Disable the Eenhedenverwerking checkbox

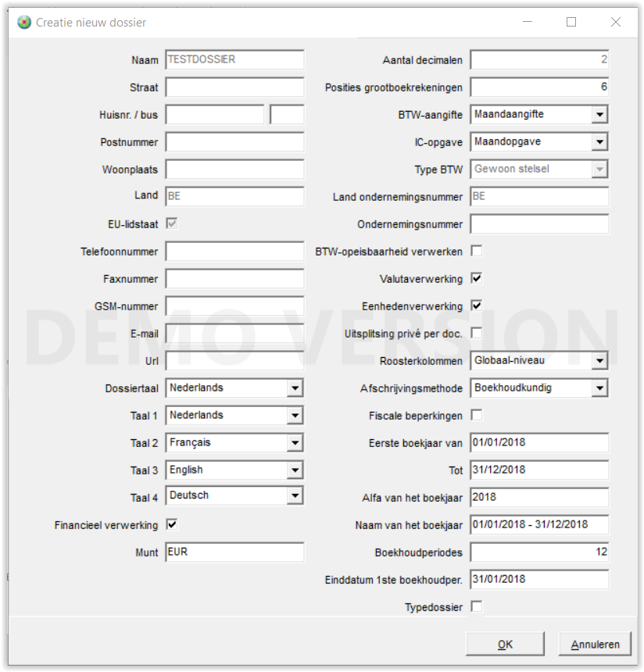pyautogui.click(x=477, y=306)
